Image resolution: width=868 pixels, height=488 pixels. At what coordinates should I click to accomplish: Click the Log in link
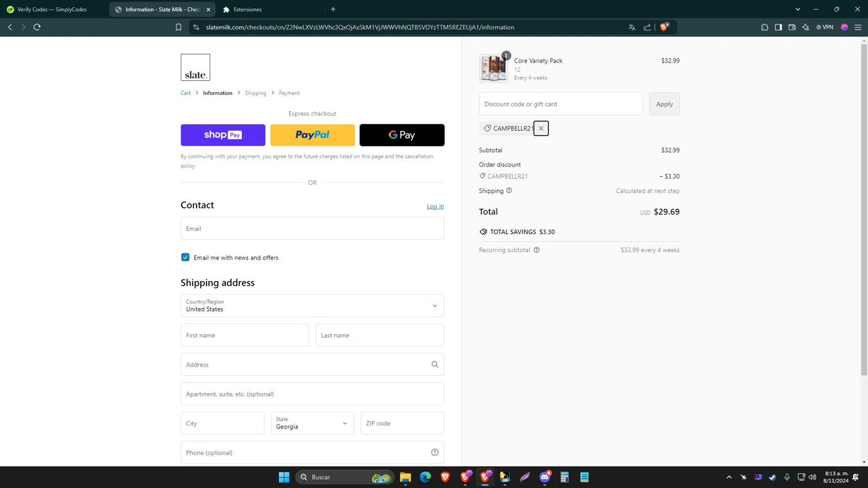pos(435,206)
